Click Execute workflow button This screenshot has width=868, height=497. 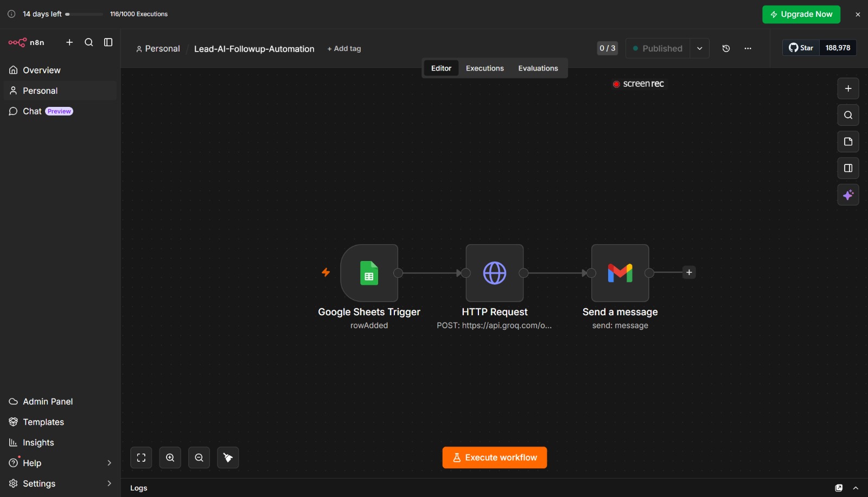click(x=495, y=457)
